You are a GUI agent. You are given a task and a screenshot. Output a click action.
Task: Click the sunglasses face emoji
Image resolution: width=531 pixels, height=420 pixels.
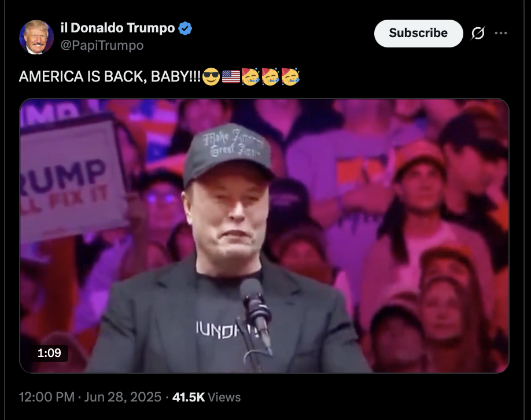(x=211, y=76)
